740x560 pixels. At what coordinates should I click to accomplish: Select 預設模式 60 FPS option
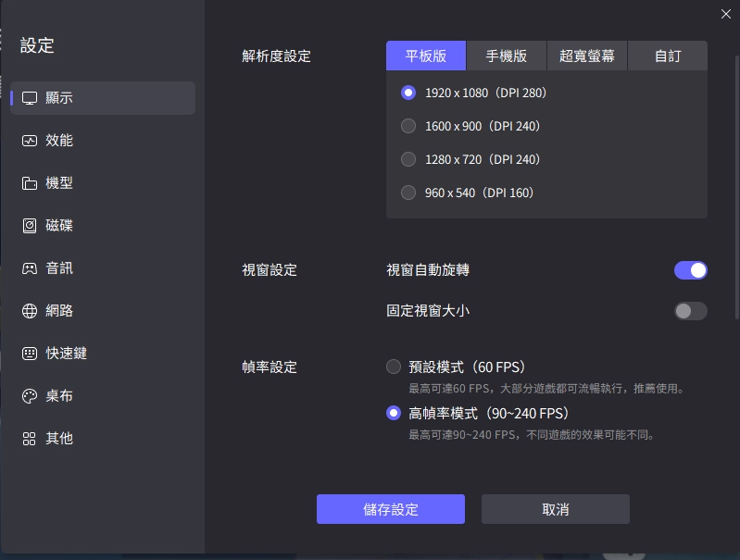(x=394, y=367)
